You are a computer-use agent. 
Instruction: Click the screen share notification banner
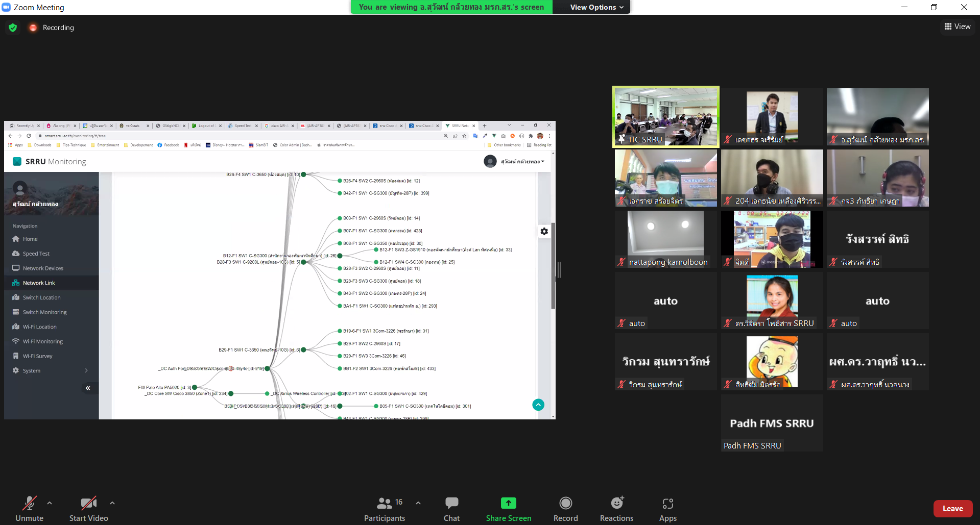pos(451,7)
